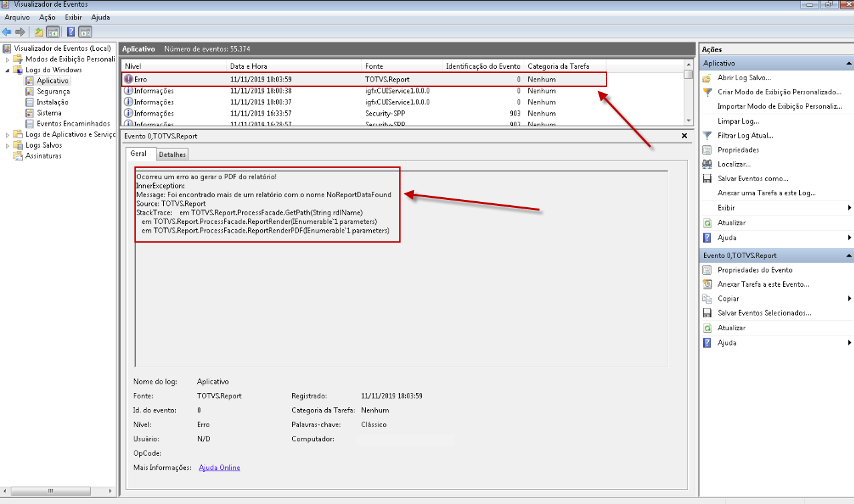Click the blue Help toolbar icon

[x=71, y=31]
